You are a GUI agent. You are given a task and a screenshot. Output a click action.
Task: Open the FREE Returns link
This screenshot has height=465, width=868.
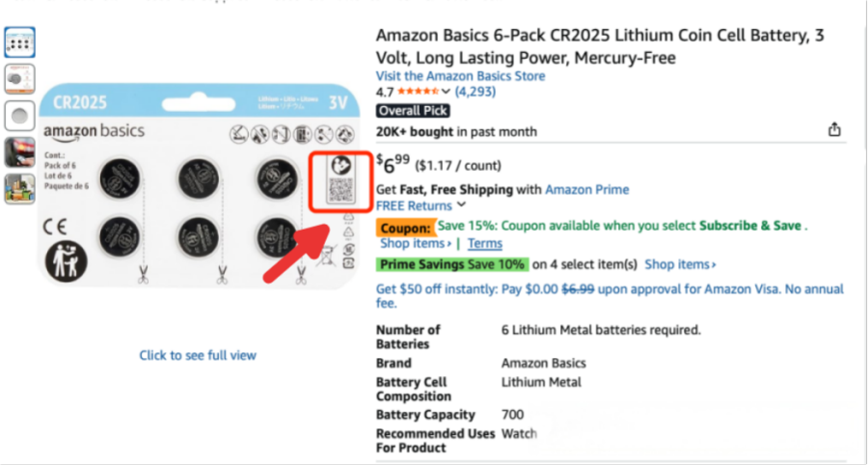pos(414,205)
